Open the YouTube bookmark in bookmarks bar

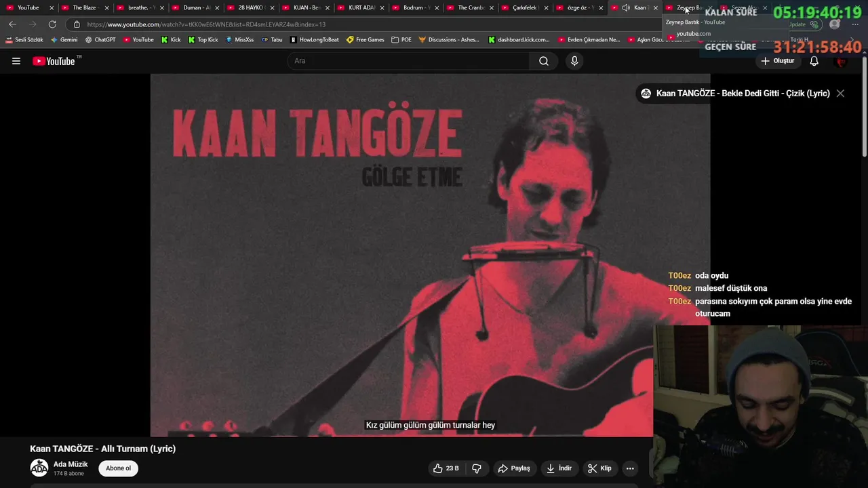click(138, 39)
